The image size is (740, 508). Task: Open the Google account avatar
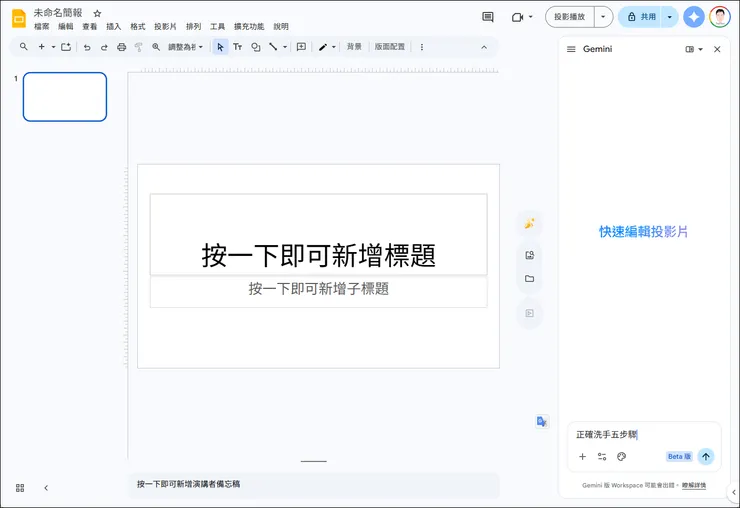(x=720, y=17)
